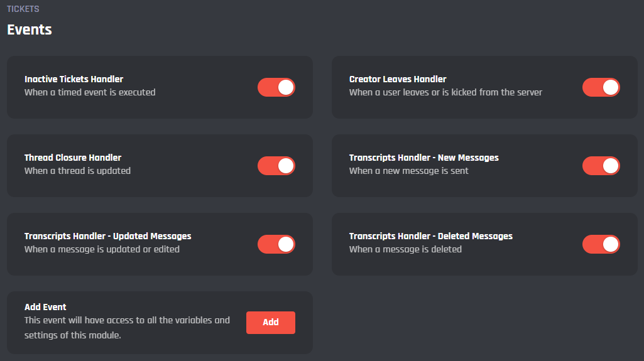Toggle the Thread Closure Handler switch
Viewport: 644px width, 361px height.
coord(276,166)
